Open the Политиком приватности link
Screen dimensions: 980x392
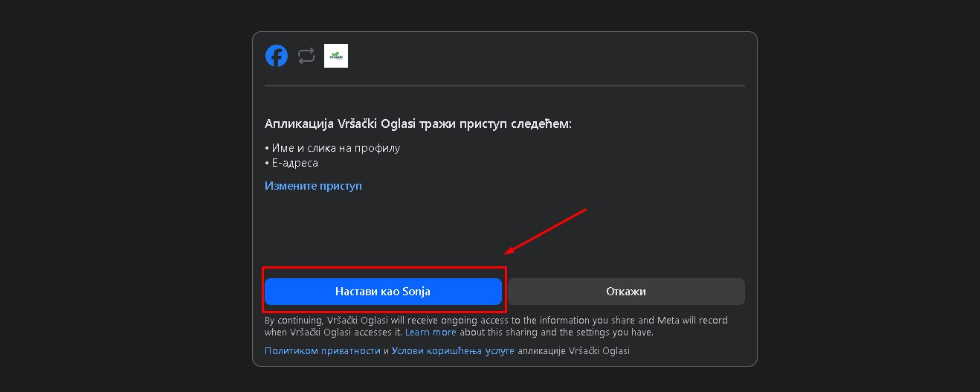coord(322,350)
